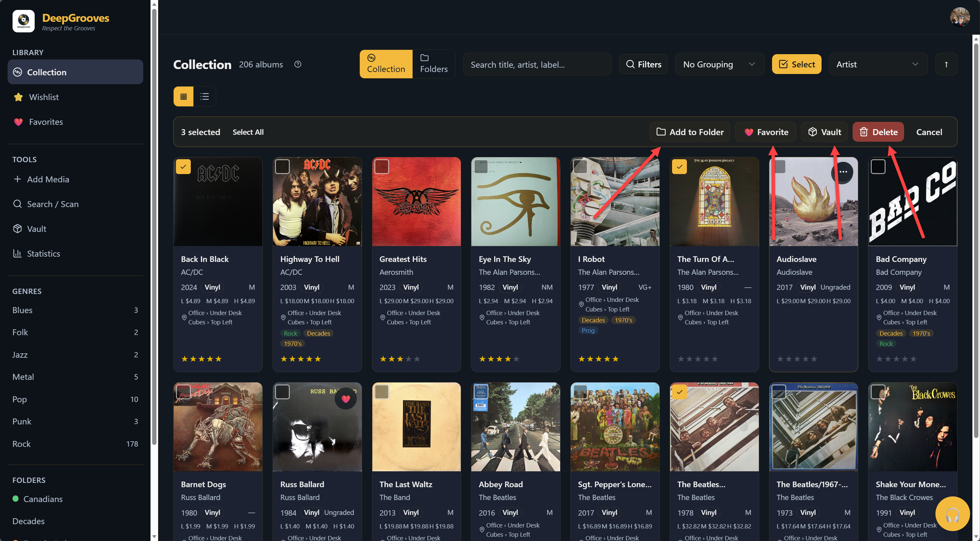The image size is (980, 541).
Task: Open Collection in the Library sidebar
Action: point(75,72)
